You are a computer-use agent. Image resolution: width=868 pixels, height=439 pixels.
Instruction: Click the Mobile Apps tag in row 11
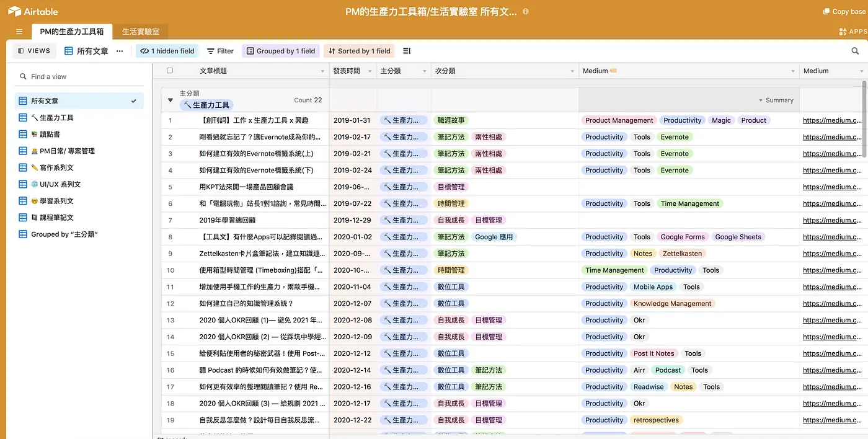pyautogui.click(x=653, y=287)
